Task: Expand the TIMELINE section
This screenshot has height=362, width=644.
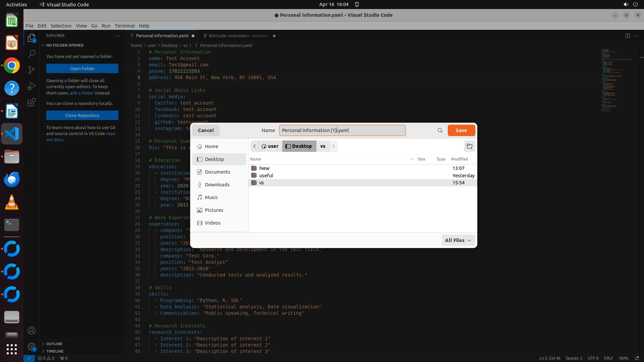Action: (x=55, y=351)
